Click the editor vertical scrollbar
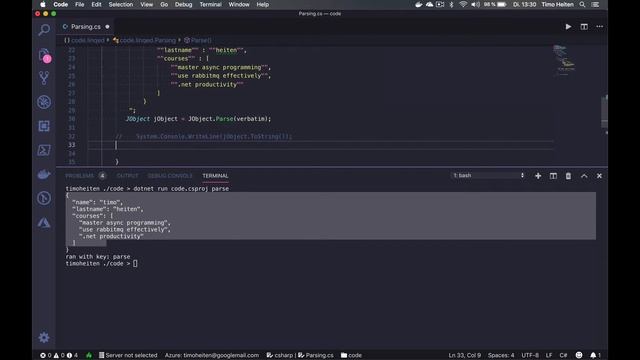Screen dimensions: 640x360 [604, 112]
